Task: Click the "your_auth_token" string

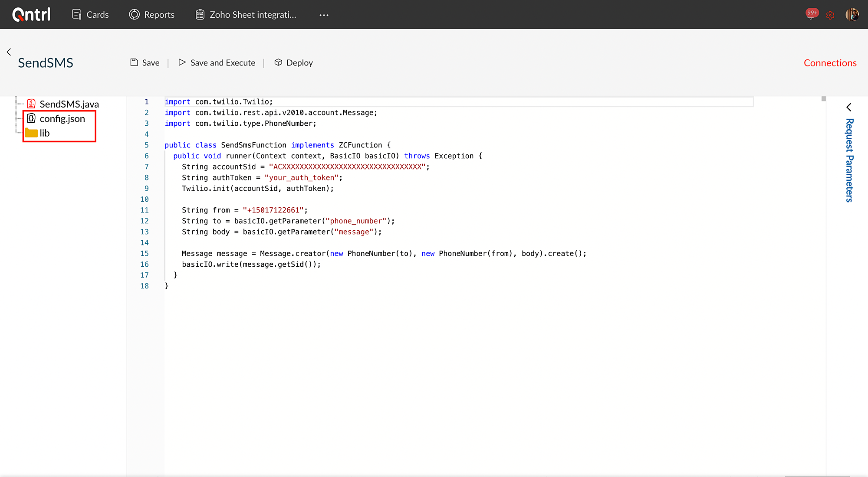Action: [x=302, y=177]
